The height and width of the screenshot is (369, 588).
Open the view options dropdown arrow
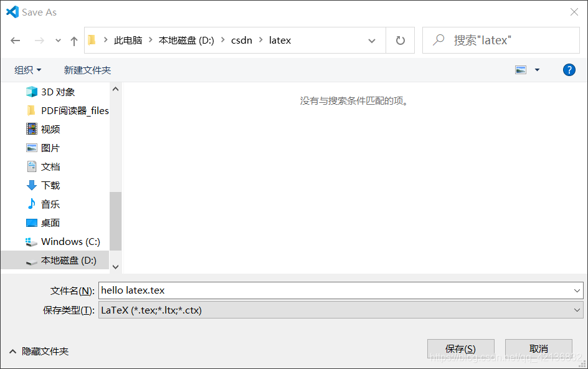tap(537, 70)
